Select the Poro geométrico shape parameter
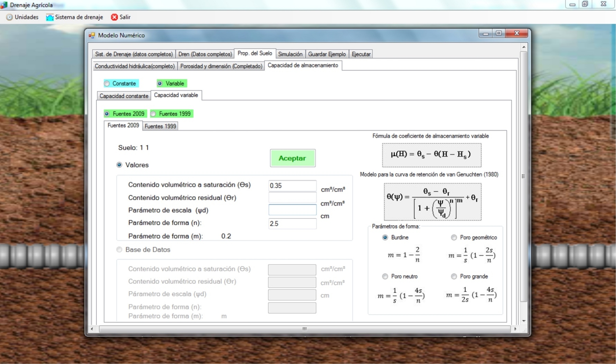Image resolution: width=616 pixels, height=364 pixels. 454,237
